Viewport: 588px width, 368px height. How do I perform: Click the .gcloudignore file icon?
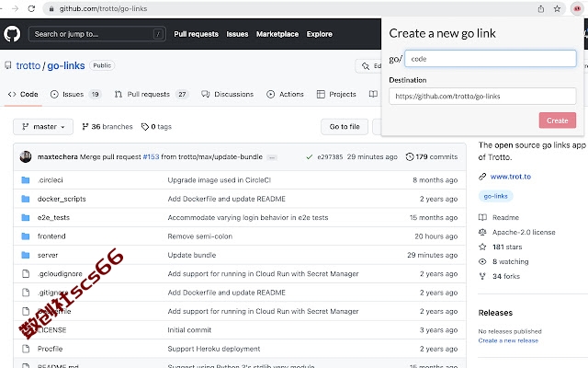26,274
